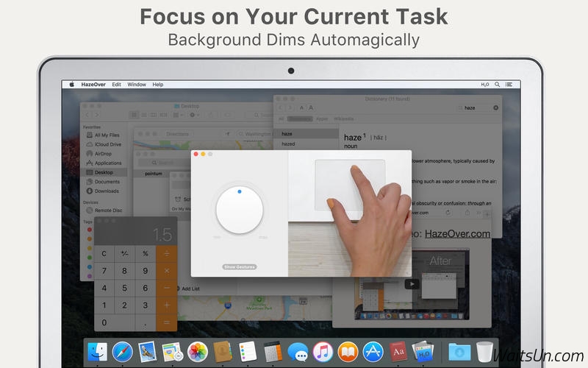Open the Photos app in the dock
Viewport: 588px width, 368px height.
[197, 352]
